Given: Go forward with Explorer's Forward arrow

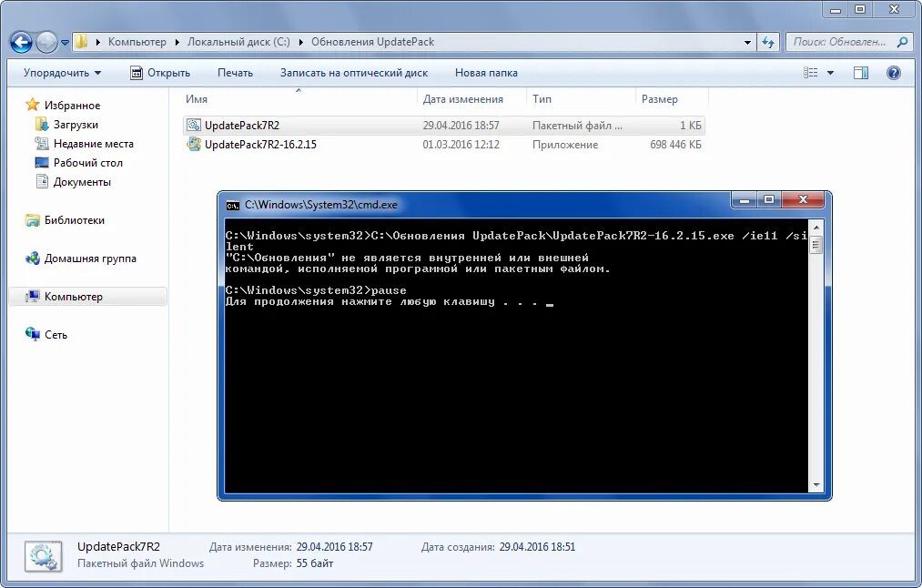Looking at the screenshot, I should tap(46, 42).
